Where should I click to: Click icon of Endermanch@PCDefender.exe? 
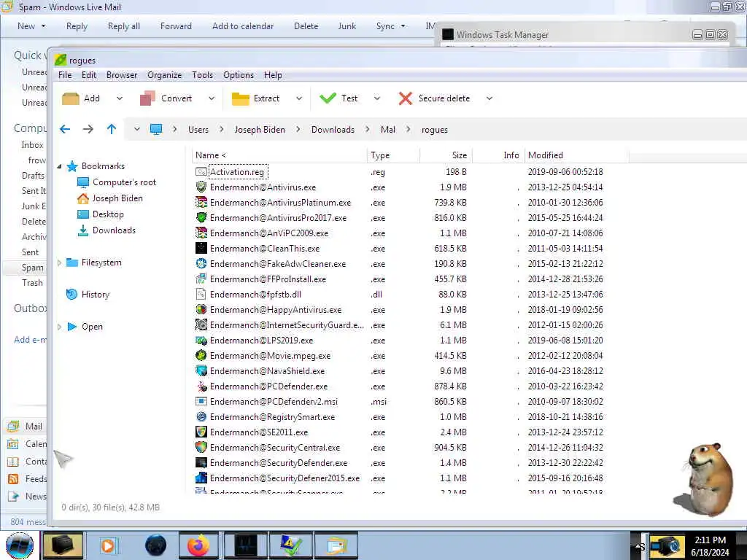coord(201,386)
